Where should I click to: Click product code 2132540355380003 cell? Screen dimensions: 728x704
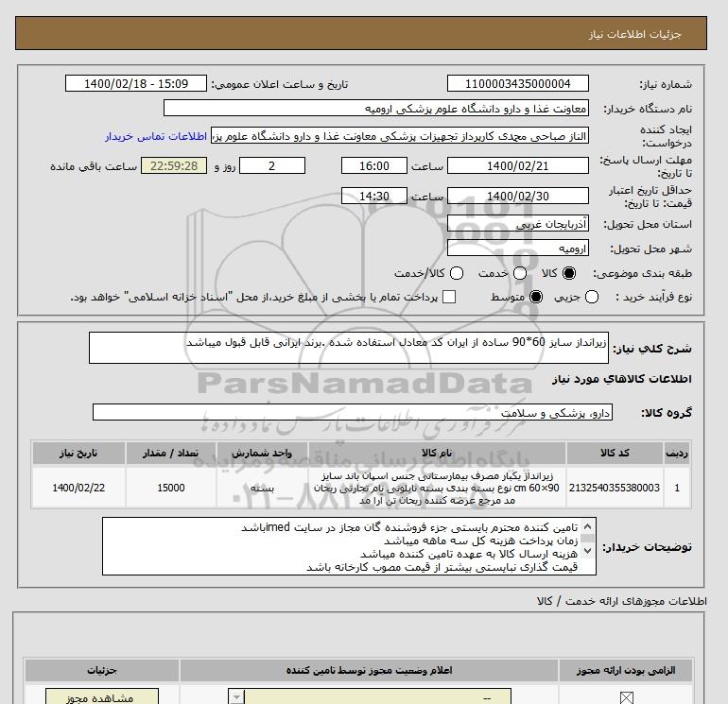tap(615, 488)
